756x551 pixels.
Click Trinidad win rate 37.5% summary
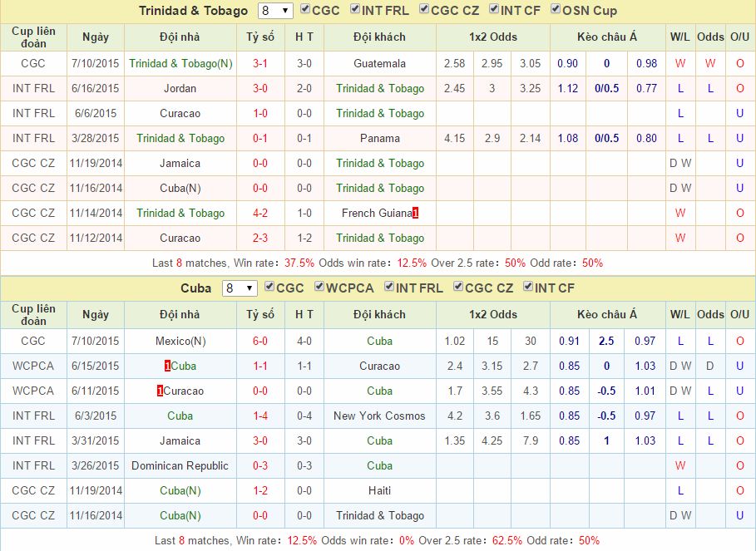(x=299, y=263)
